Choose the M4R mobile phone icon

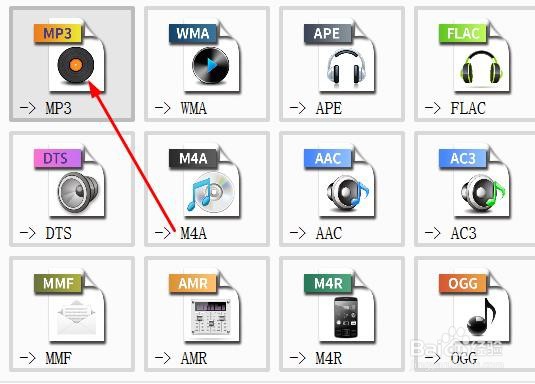[340, 305]
